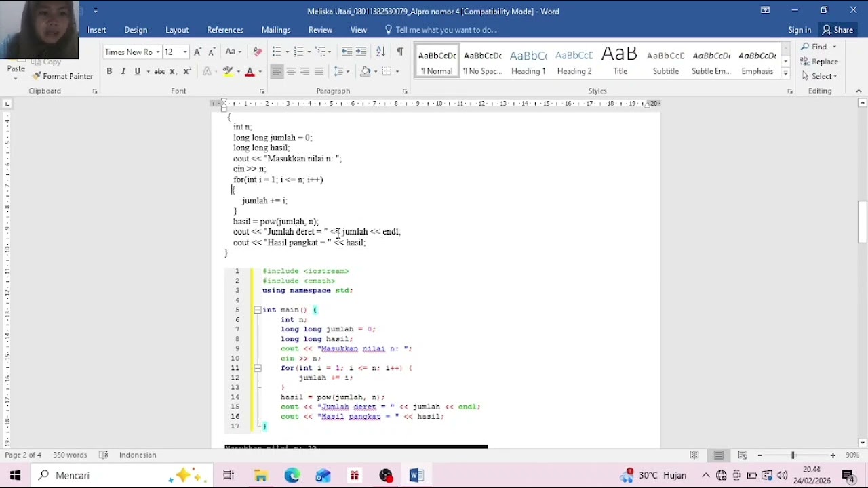Switch to the Mailings tab

click(276, 30)
